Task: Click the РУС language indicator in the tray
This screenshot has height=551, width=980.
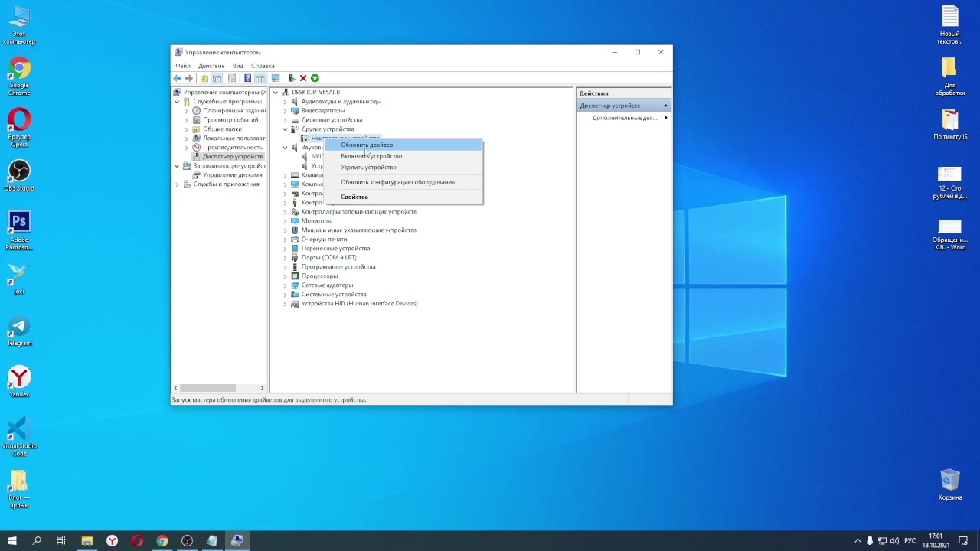Action: click(x=910, y=541)
